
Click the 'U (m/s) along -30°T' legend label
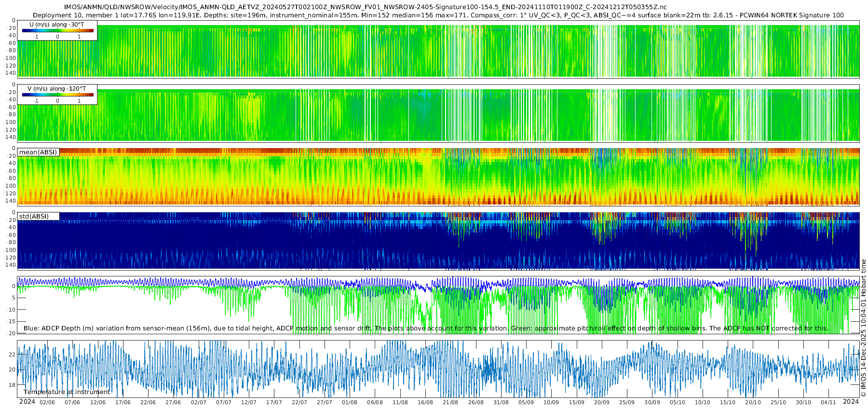57,25
